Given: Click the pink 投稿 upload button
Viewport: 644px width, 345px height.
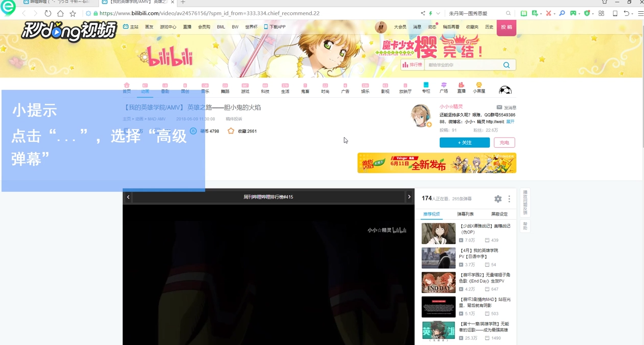Looking at the screenshot, I should (x=507, y=28).
